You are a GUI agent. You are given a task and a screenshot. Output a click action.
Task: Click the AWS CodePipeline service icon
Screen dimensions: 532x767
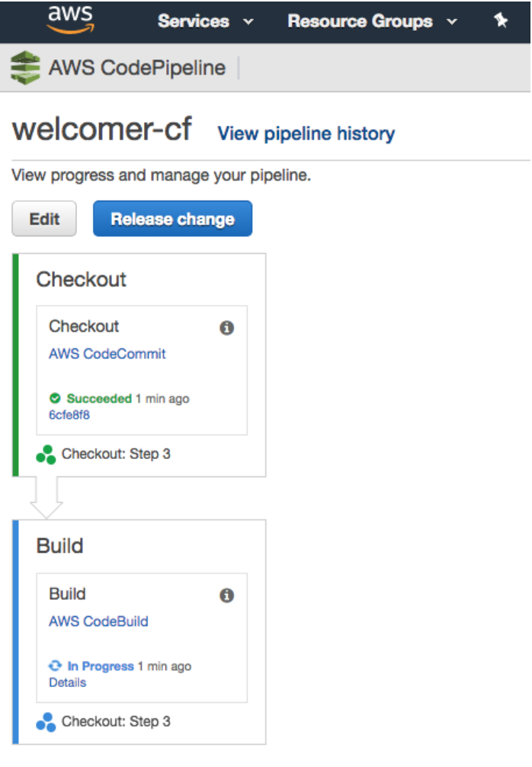(25, 68)
